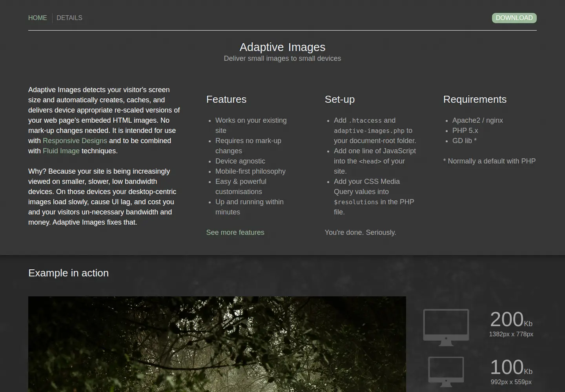Click the Example in action heading

pos(69,273)
